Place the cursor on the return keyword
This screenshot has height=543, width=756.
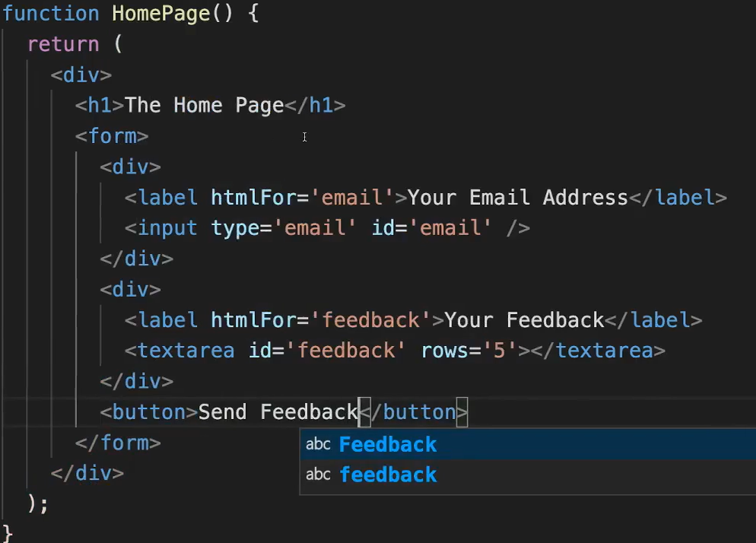pyautogui.click(x=63, y=44)
